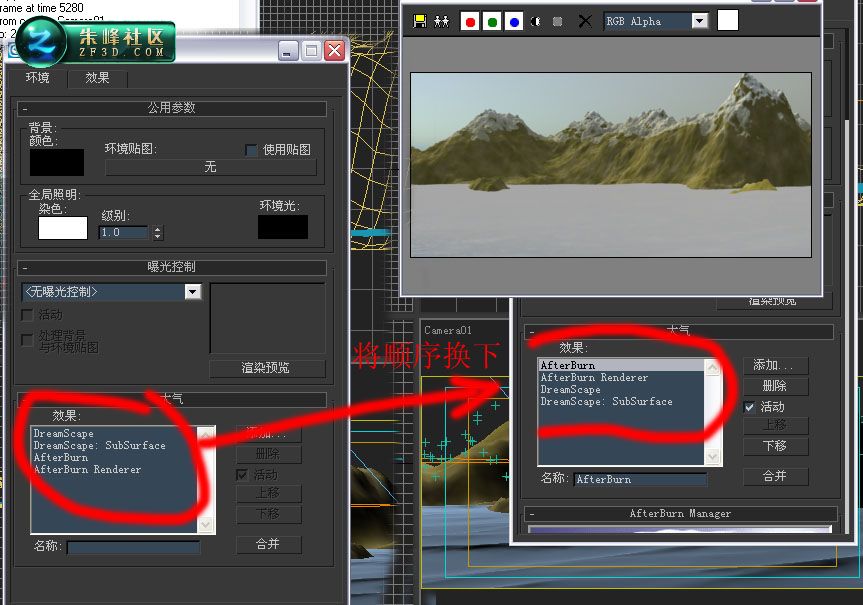Select DreamScape: SubSurface in left effects list

click(x=99, y=445)
